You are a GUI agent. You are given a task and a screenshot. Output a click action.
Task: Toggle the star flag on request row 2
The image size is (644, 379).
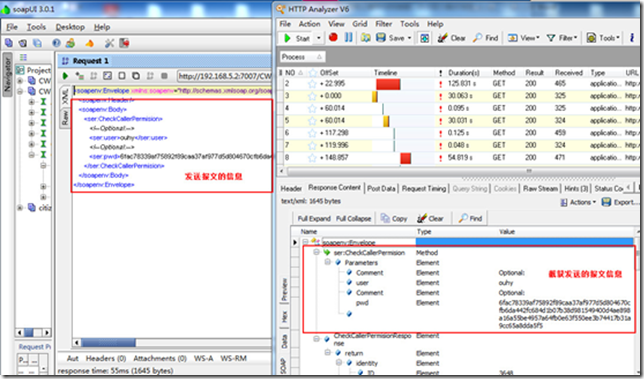pyautogui.click(x=313, y=84)
